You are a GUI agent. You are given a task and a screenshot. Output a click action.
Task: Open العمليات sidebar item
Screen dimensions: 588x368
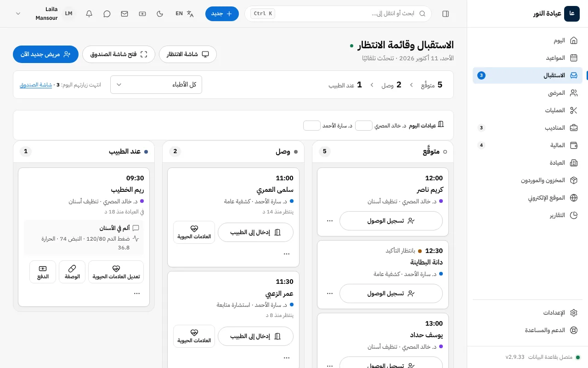pos(527,110)
